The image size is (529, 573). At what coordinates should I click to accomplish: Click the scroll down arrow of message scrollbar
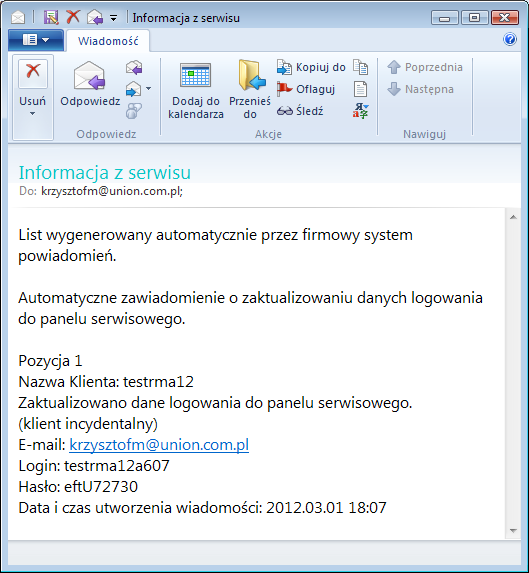click(513, 531)
